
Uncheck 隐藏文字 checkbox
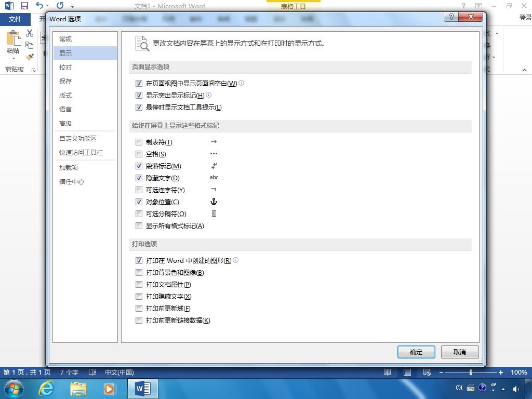[x=139, y=178]
